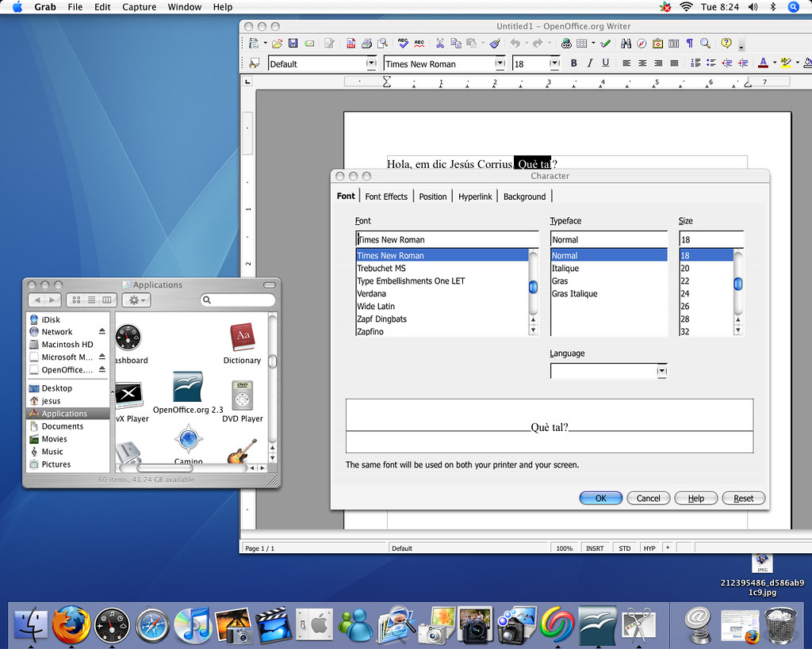Click the Hyperlink globe icon
This screenshot has height=649, width=812.
coord(566,44)
